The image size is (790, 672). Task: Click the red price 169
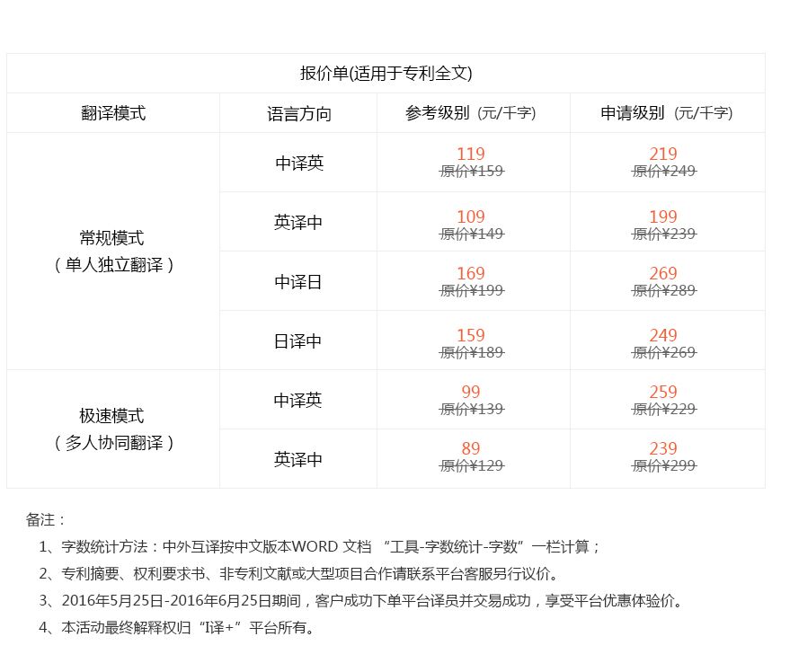[471, 273]
